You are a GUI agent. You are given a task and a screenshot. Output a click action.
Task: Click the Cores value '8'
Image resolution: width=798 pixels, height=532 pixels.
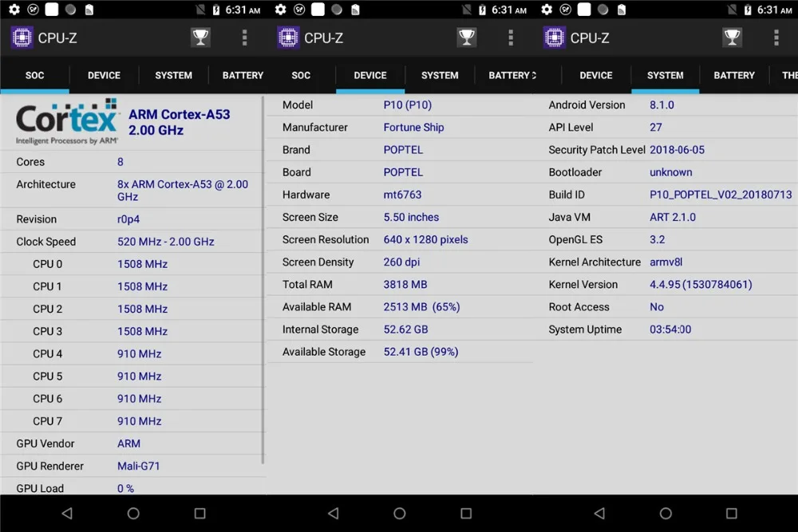click(x=120, y=162)
